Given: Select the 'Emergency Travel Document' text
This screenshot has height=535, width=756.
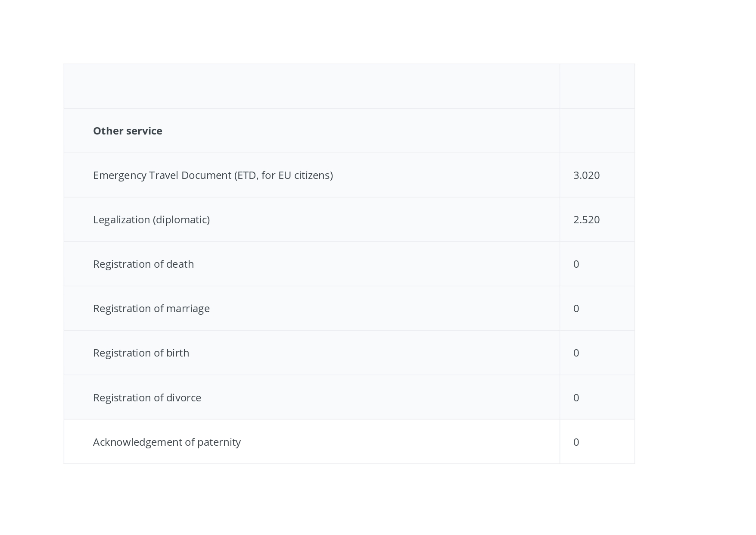Looking at the screenshot, I should 162,175.
